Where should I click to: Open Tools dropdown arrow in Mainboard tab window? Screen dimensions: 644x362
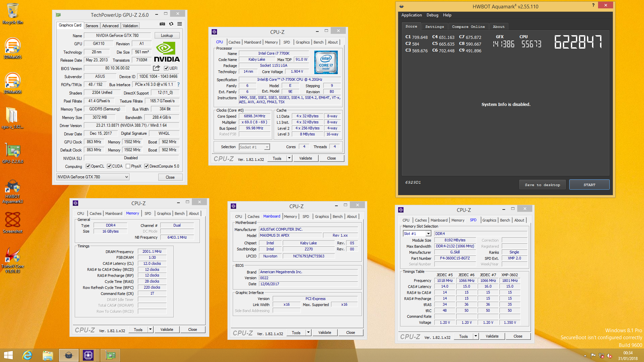pos(308,333)
